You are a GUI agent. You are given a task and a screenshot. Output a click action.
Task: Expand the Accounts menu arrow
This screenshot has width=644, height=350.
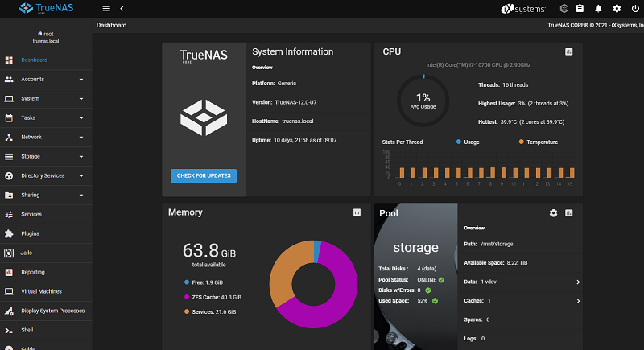[x=81, y=80]
